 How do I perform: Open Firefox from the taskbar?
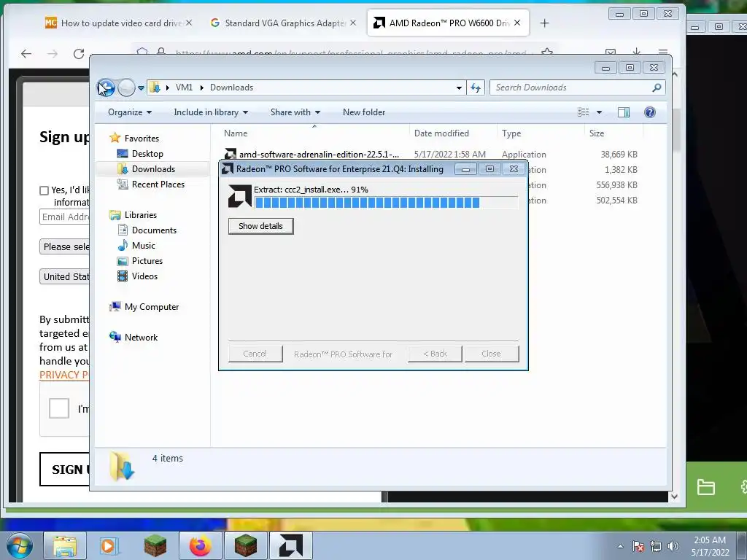pos(201,545)
